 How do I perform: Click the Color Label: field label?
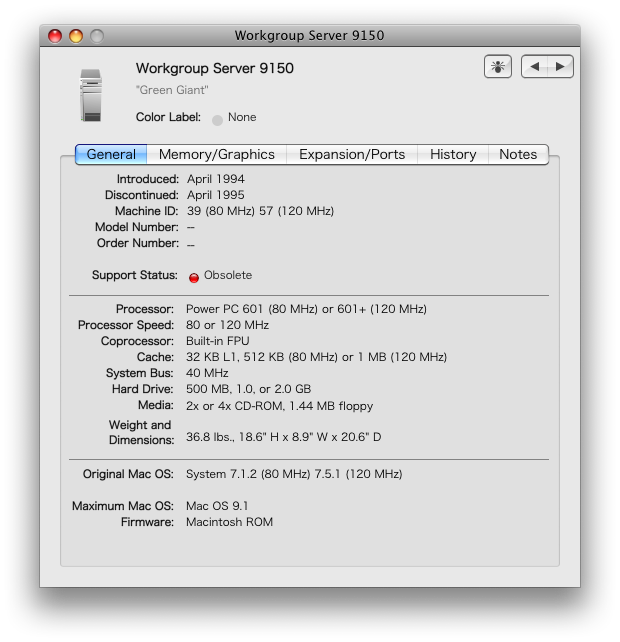click(x=168, y=117)
